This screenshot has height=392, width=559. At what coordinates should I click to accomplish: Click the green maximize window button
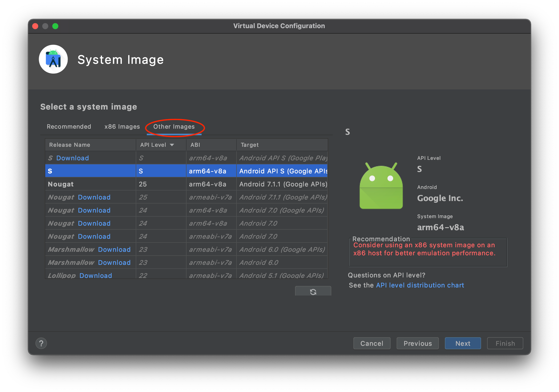pos(55,26)
